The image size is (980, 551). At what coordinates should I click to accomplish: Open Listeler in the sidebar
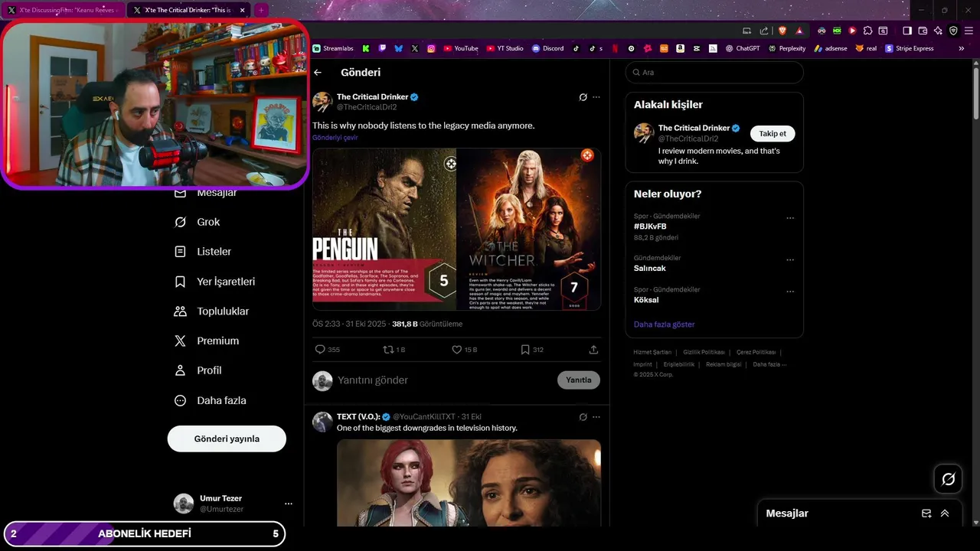[x=203, y=252]
